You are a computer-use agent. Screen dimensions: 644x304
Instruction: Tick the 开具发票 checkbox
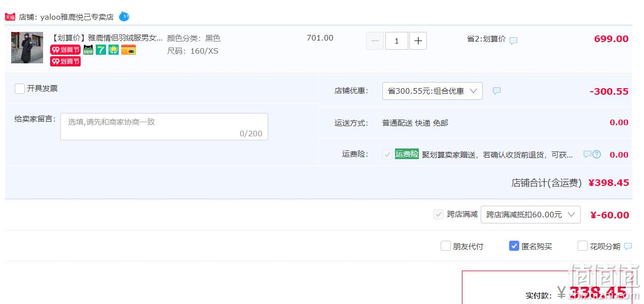click(20, 89)
